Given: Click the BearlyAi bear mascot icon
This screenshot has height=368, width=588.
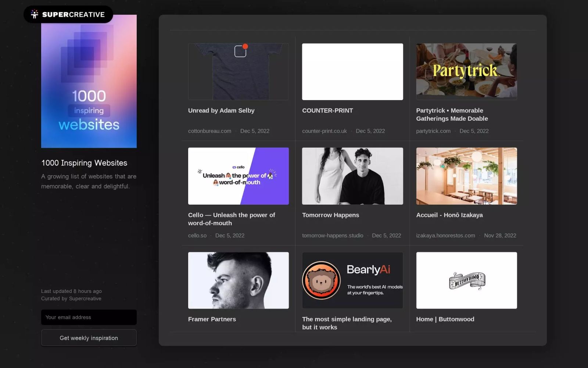Looking at the screenshot, I should pyautogui.click(x=321, y=280).
